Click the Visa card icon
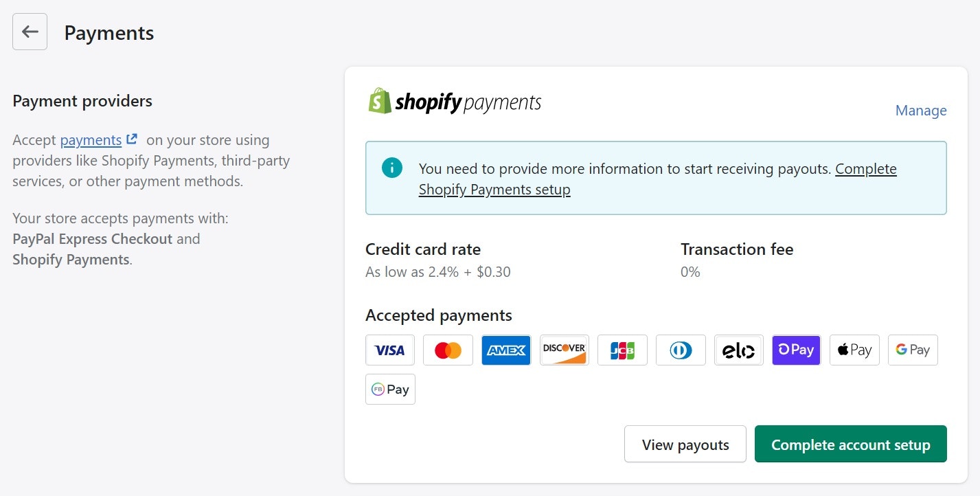980x496 pixels. 390,350
